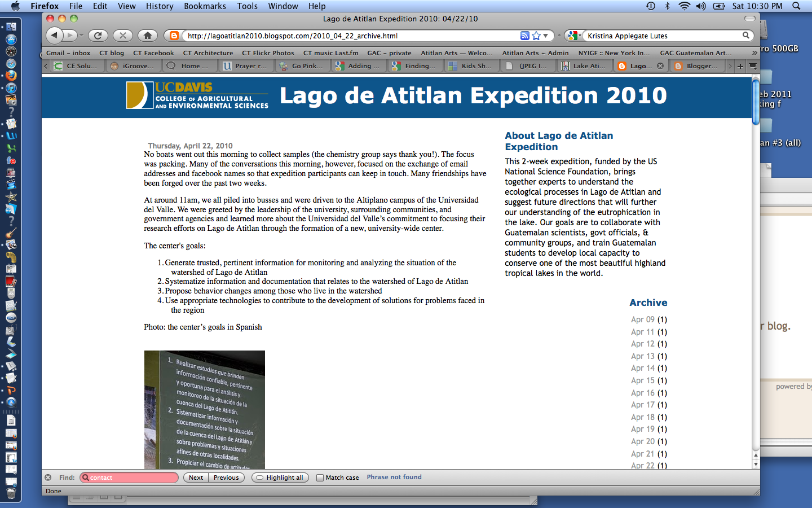Click the Kristina Applegate Lutes search field
The height and width of the screenshot is (508, 812).
663,36
